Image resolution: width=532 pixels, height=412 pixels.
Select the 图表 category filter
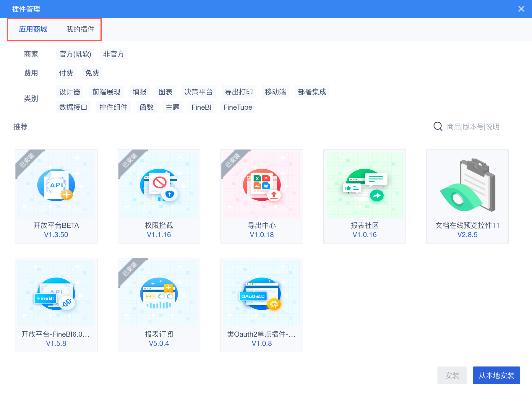166,92
